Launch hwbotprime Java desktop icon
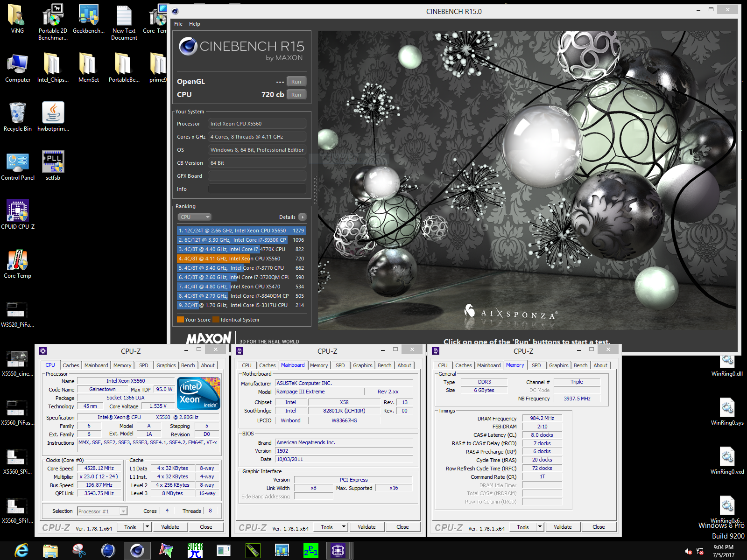Viewport: 747px width, 560px height. point(53,117)
